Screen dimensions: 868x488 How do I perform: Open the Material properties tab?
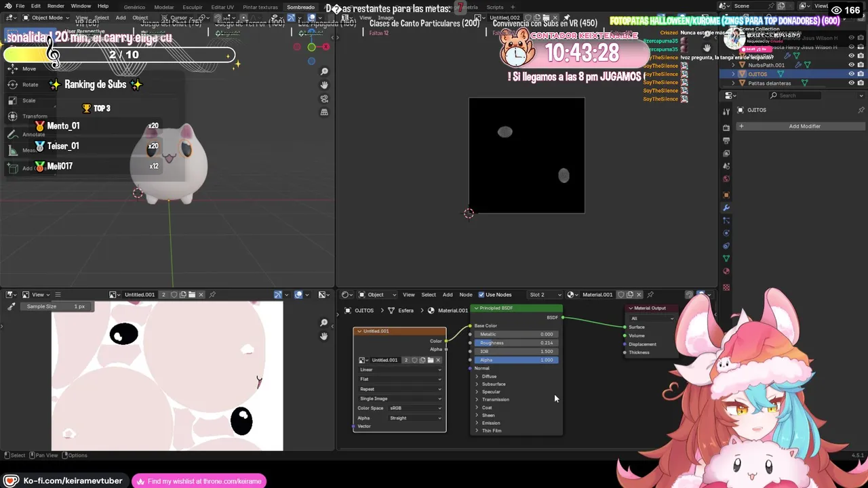pos(726,272)
